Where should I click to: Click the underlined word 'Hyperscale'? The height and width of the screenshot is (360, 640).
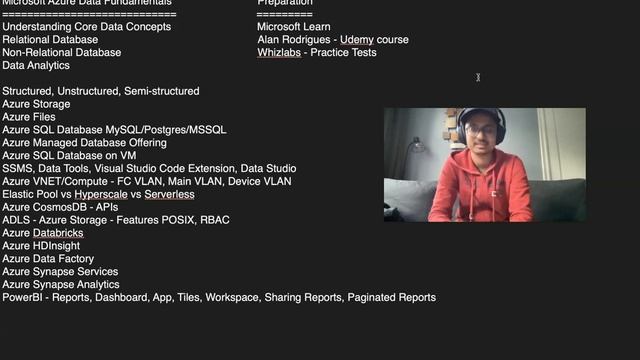(x=101, y=195)
